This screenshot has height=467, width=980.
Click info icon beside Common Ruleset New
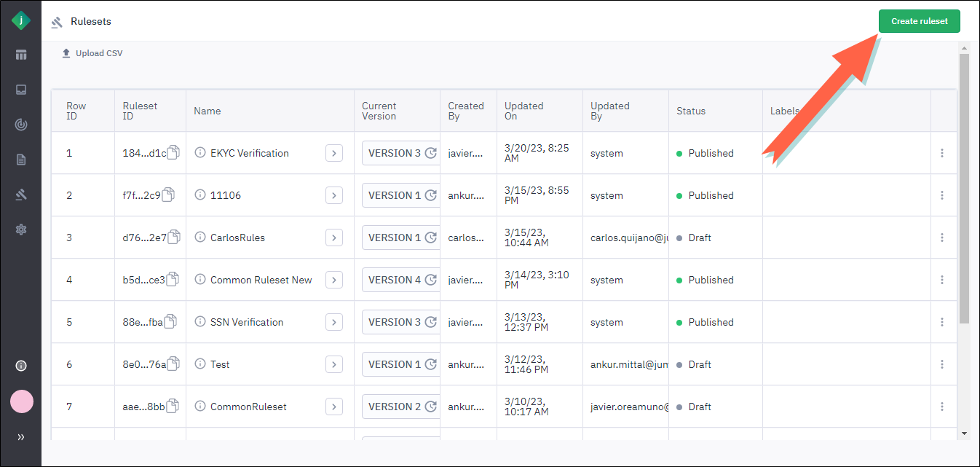(200, 280)
